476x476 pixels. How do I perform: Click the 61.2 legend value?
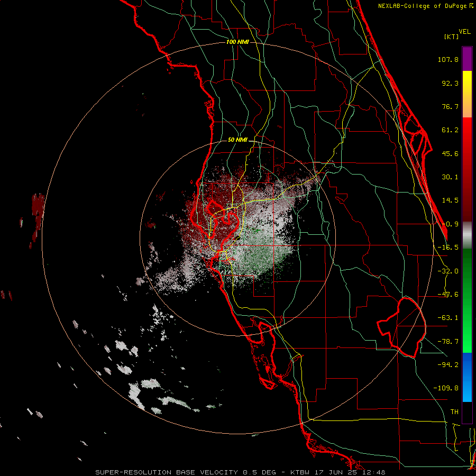[x=450, y=130]
